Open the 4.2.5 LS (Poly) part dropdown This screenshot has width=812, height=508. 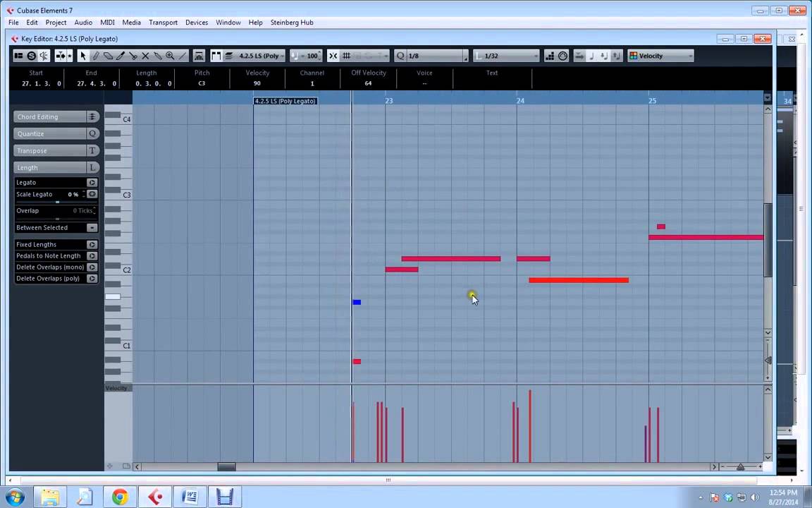262,56
